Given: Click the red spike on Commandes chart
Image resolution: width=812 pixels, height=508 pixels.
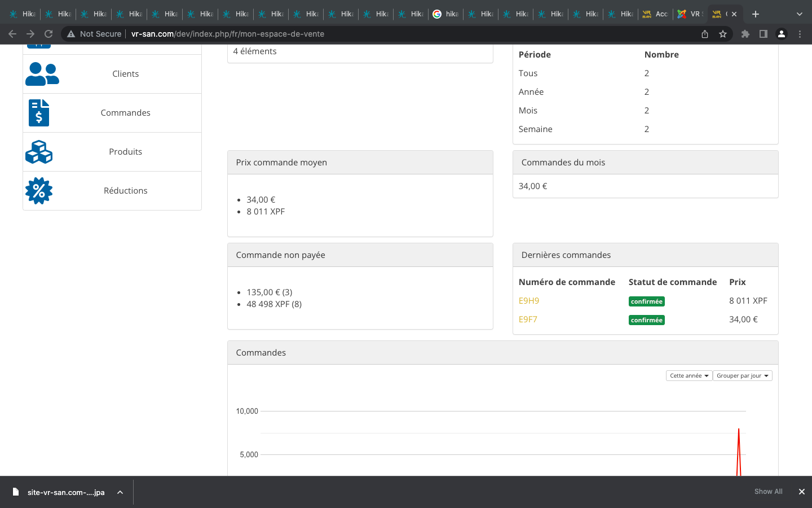Looking at the screenshot, I should click(x=739, y=446).
